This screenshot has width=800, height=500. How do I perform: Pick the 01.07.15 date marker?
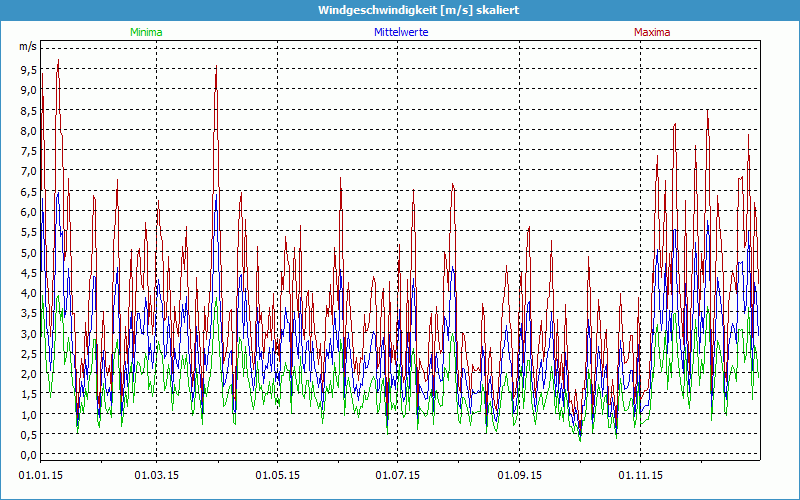(398, 475)
